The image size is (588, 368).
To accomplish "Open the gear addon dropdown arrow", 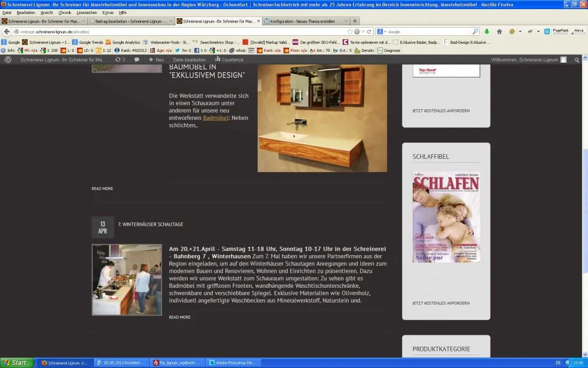I will tap(520, 32).
